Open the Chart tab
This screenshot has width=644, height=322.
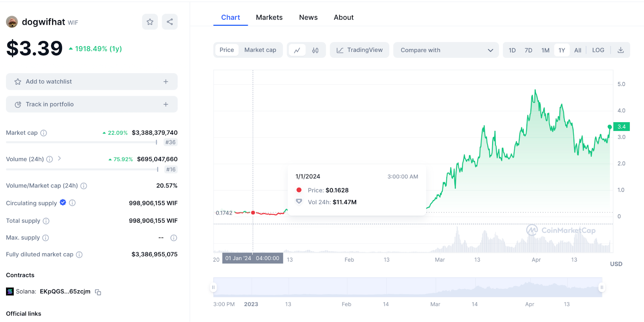click(230, 18)
